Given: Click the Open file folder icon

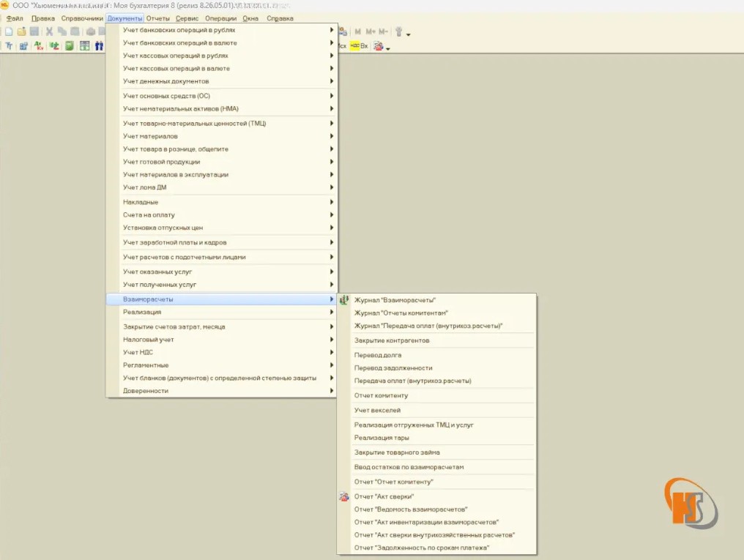Looking at the screenshot, I should click(21, 31).
